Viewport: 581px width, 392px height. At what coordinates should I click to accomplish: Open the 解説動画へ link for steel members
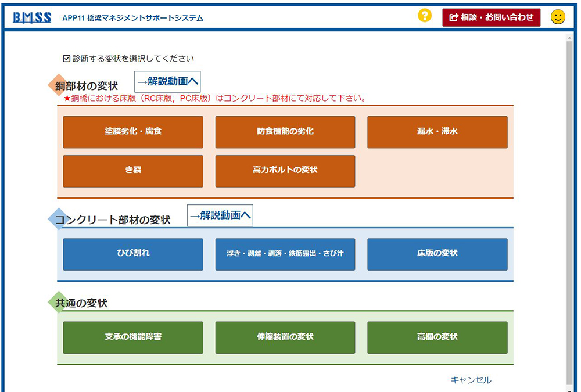(167, 80)
